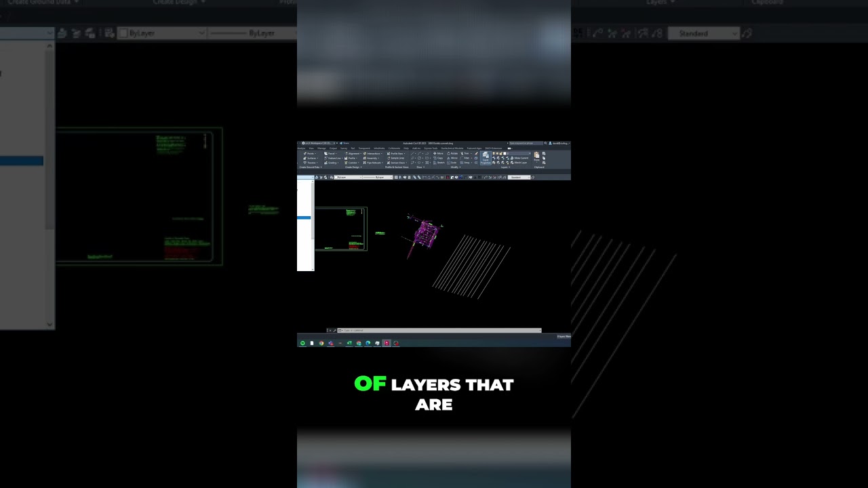
Task: Select the Assembly tool in the ribbon
Action: (372, 158)
